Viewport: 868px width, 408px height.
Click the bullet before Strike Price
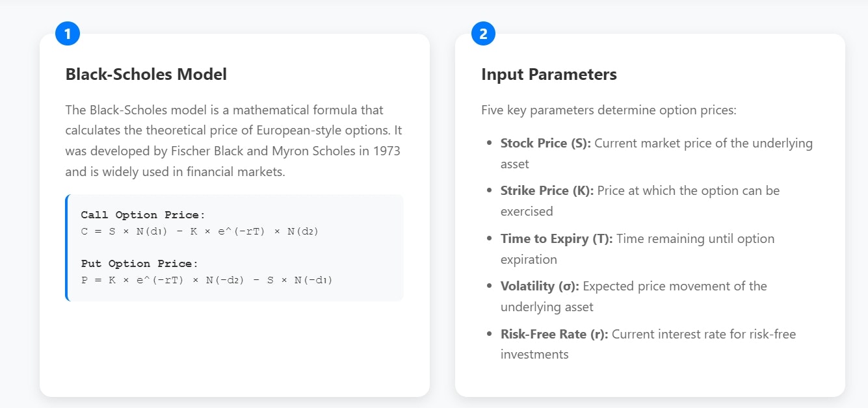[x=489, y=190]
